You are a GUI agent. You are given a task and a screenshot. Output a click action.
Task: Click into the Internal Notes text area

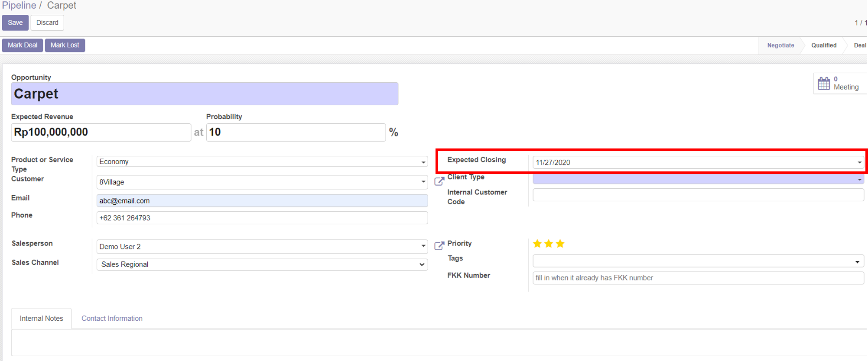[x=439, y=342]
